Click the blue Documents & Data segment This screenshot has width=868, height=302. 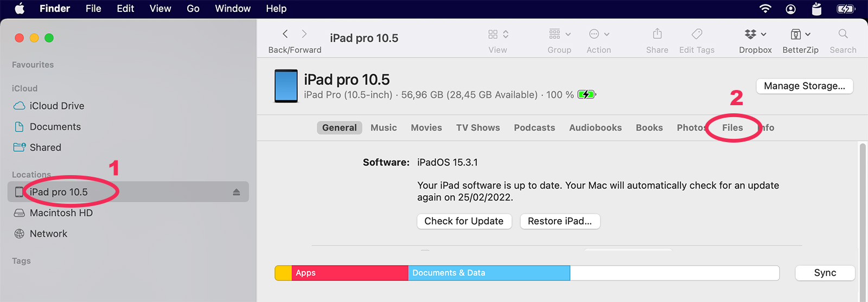pos(489,273)
